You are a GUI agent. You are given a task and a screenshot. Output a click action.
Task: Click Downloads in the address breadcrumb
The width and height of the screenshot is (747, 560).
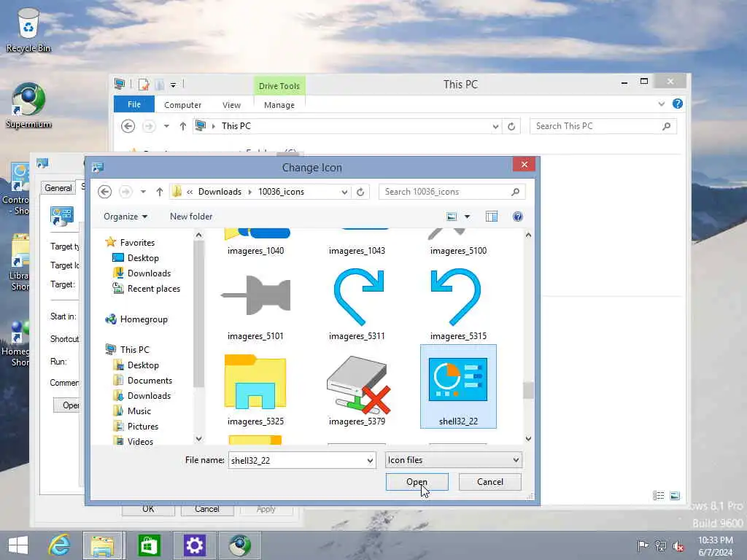click(x=220, y=192)
